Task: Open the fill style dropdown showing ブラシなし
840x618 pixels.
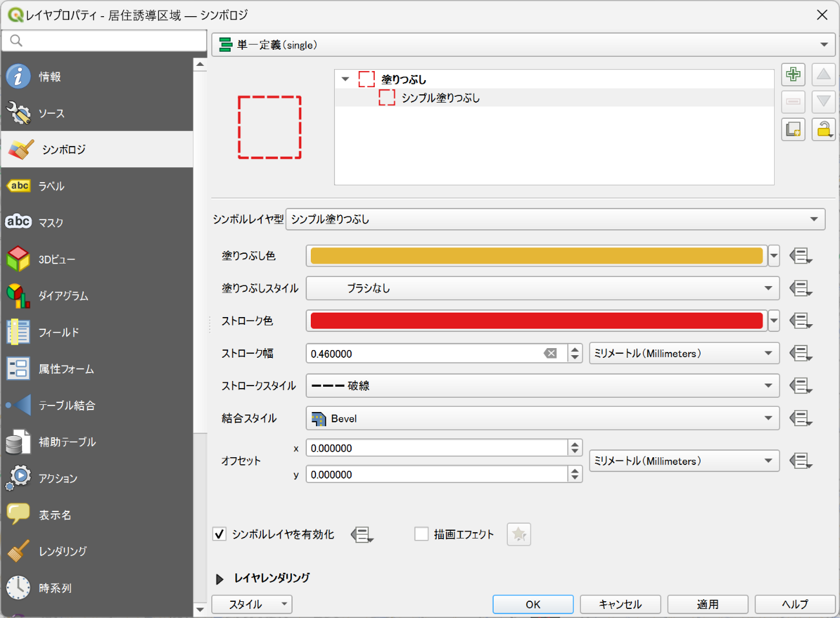Action: pyautogui.click(x=542, y=288)
